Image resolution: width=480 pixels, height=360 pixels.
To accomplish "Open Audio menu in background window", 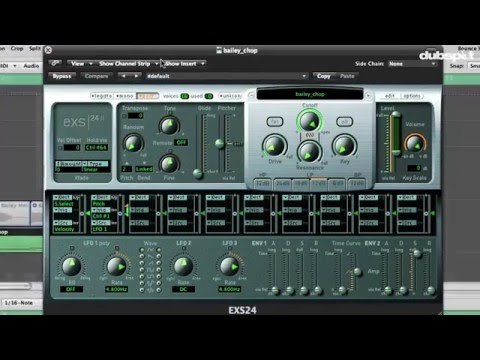I will (x=31, y=66).
